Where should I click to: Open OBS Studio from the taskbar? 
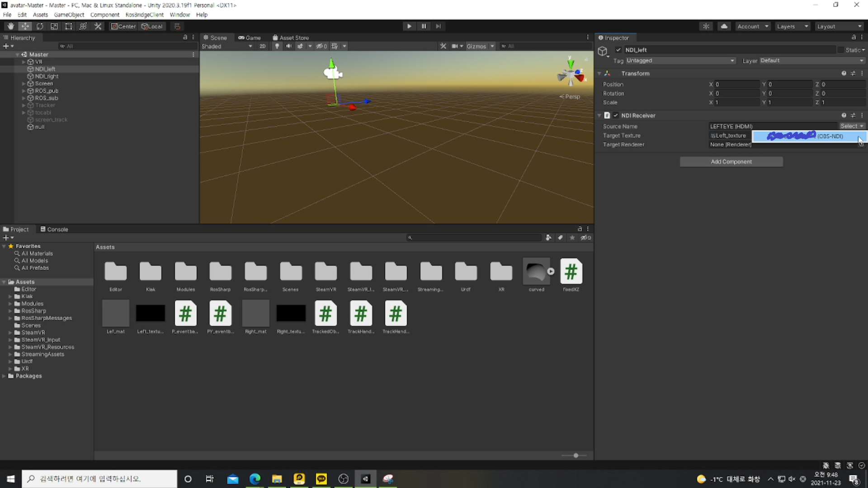[344, 479]
